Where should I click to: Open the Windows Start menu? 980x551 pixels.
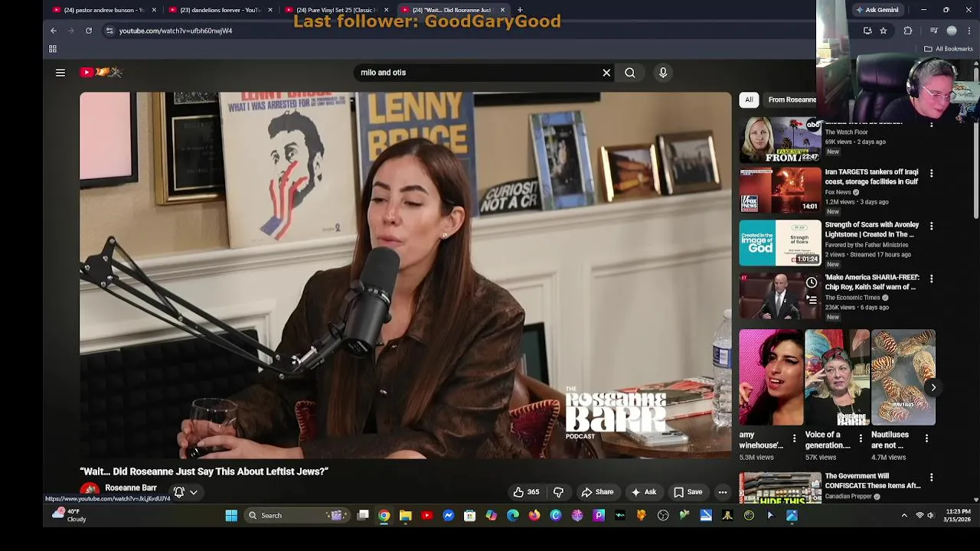coord(231,515)
